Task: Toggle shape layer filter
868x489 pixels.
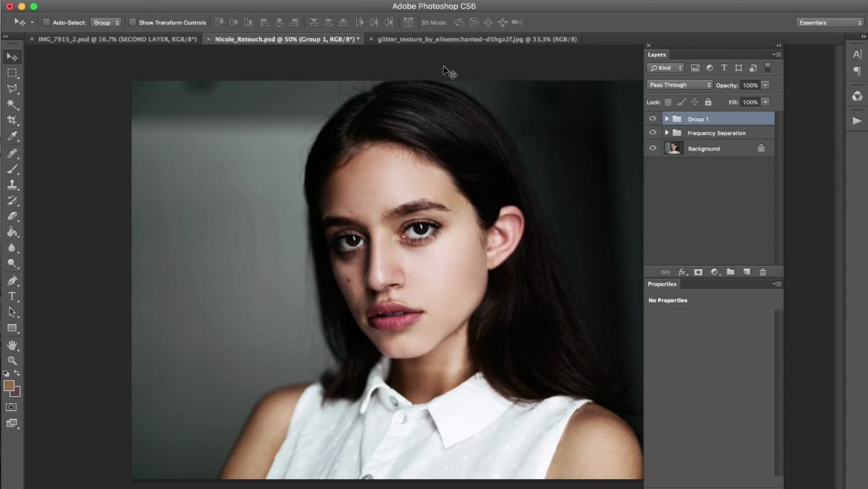Action: [739, 68]
